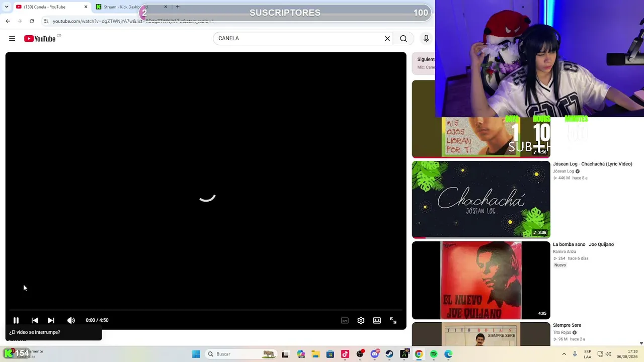Click the video progress bar

(206, 310)
